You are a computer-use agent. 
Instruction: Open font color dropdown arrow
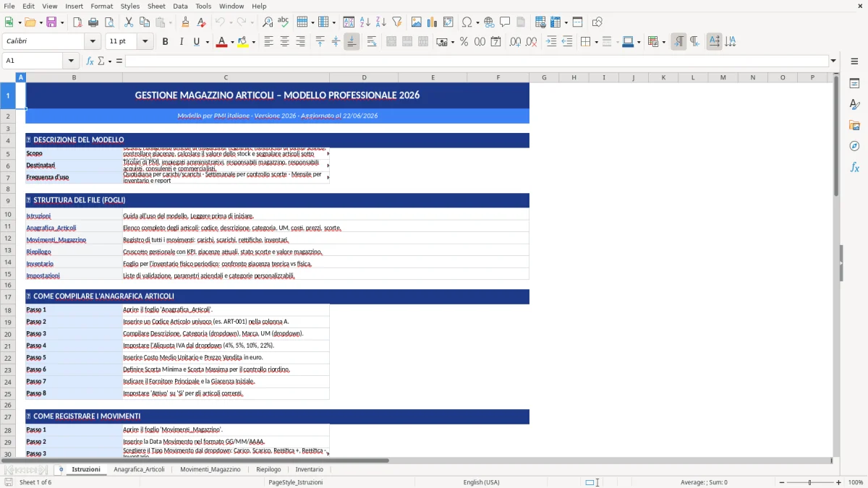[231, 42]
